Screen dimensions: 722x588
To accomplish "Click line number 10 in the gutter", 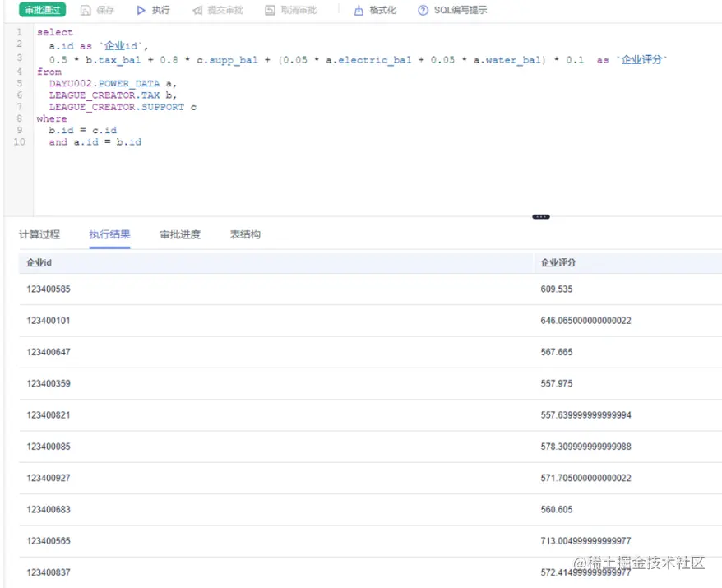I will coord(20,141).
